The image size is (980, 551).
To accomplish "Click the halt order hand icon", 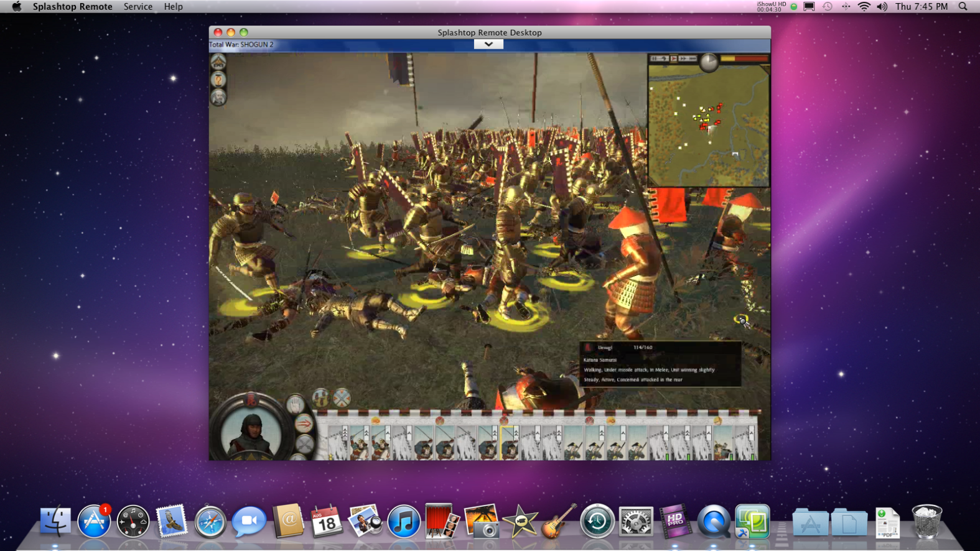I will pyautogui.click(x=296, y=405).
